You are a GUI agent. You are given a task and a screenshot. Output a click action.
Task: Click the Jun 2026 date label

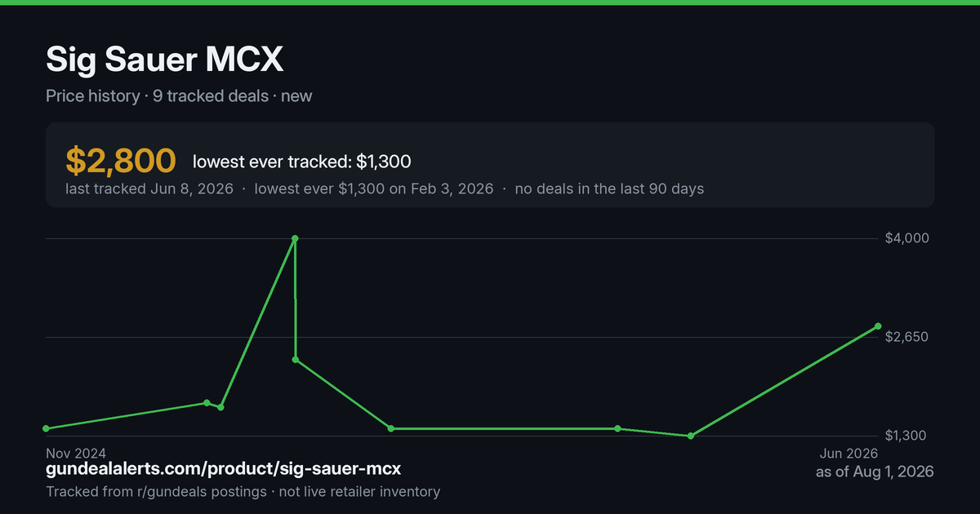click(x=849, y=453)
